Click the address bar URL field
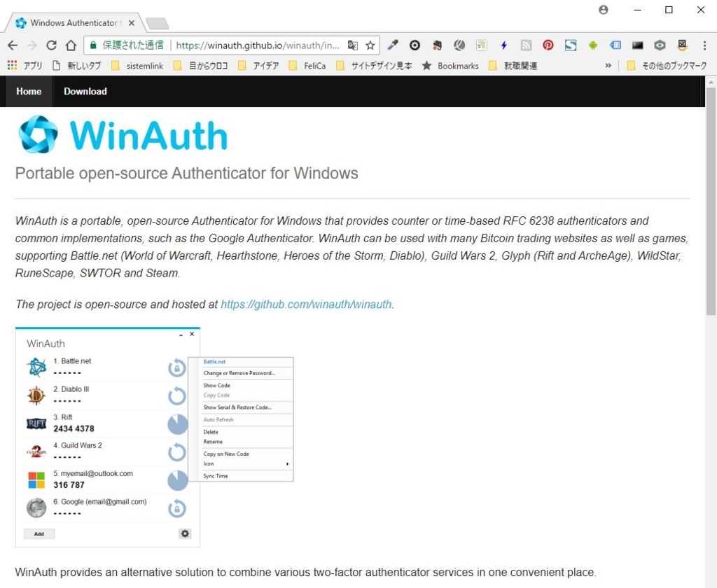The image size is (717, 588). (x=258, y=45)
